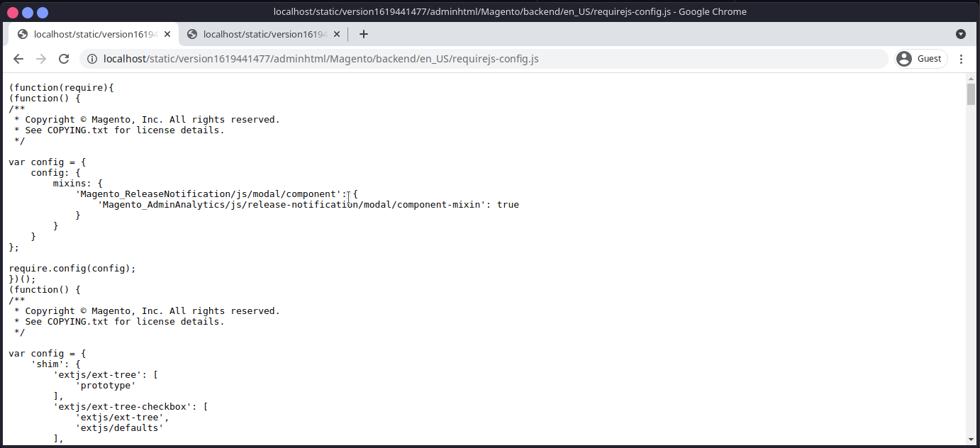The image size is (980, 448).
Task: Click the yellow minimize traffic light
Action: (x=26, y=11)
